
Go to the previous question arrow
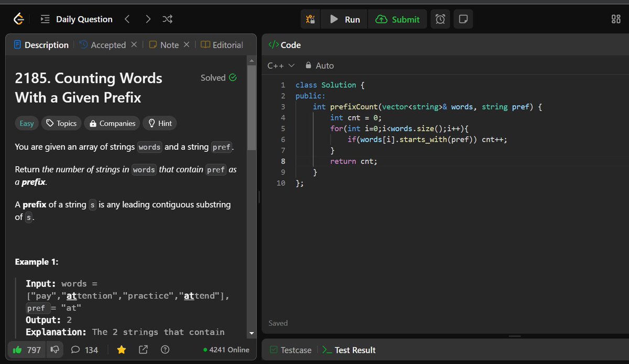point(127,19)
